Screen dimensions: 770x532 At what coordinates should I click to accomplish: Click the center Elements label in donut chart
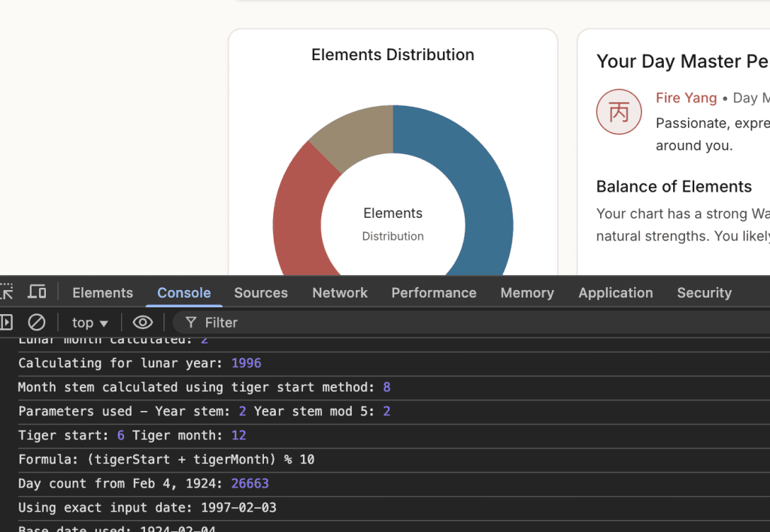point(393,213)
